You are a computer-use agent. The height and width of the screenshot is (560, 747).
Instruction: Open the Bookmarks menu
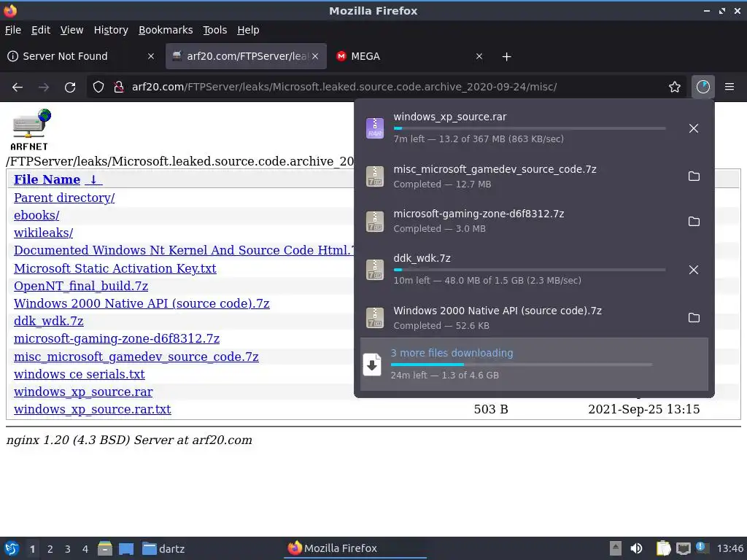166,30
